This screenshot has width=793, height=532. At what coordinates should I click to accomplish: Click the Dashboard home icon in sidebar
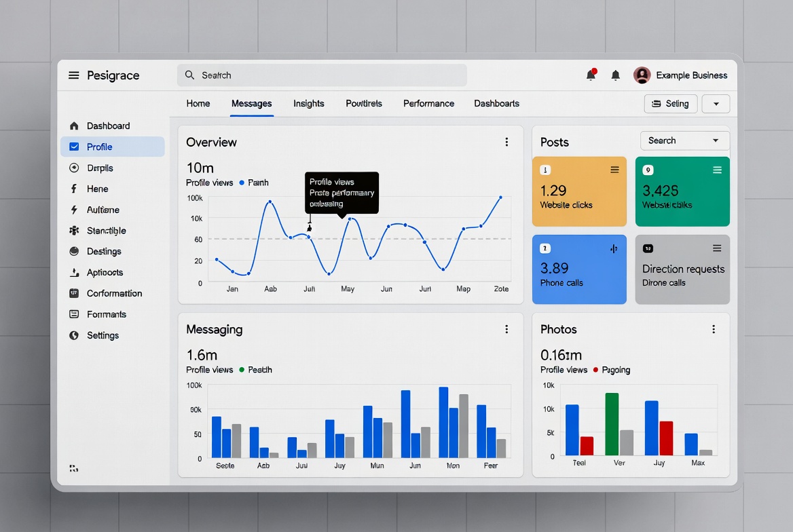click(x=74, y=126)
